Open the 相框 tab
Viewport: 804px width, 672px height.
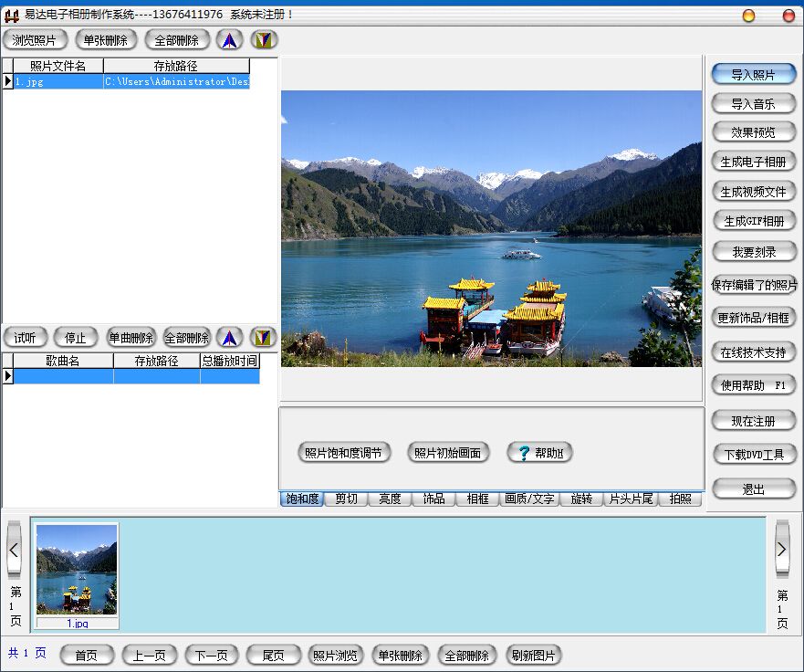pos(477,499)
